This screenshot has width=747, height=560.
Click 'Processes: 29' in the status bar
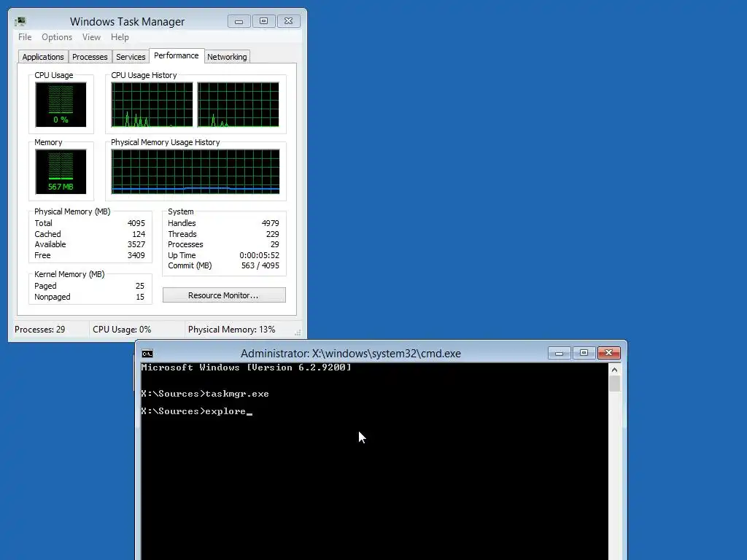[39, 330]
